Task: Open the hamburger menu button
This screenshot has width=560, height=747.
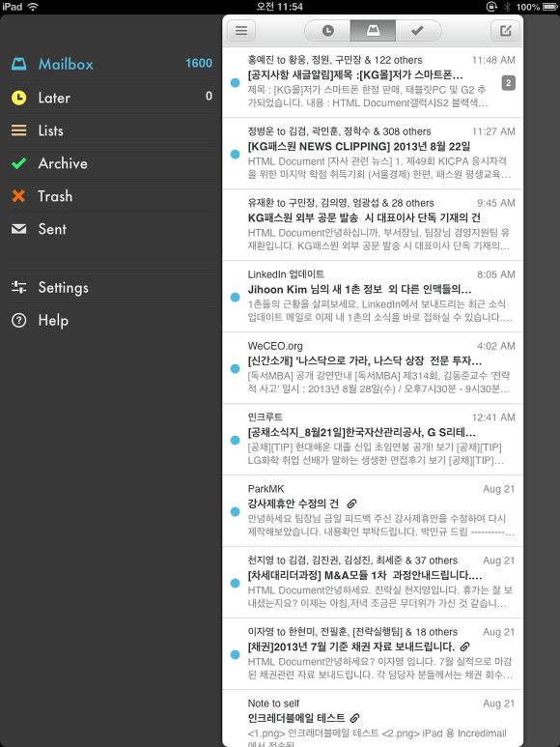Action: (x=241, y=31)
